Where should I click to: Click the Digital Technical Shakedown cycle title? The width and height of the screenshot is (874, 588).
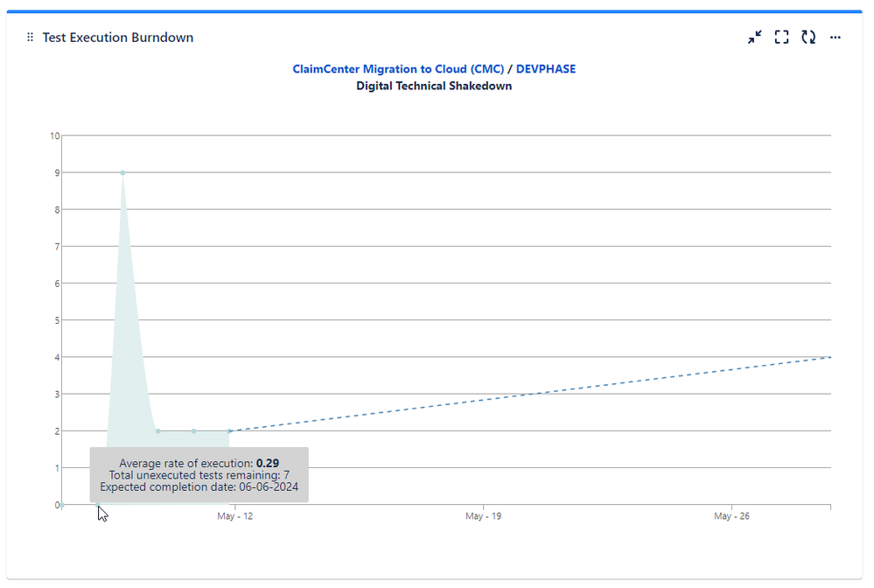click(434, 86)
